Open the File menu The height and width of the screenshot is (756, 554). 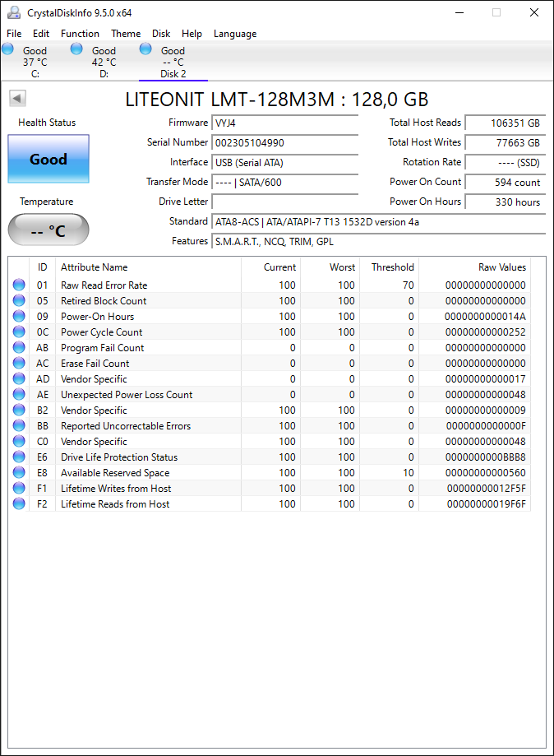tap(14, 33)
